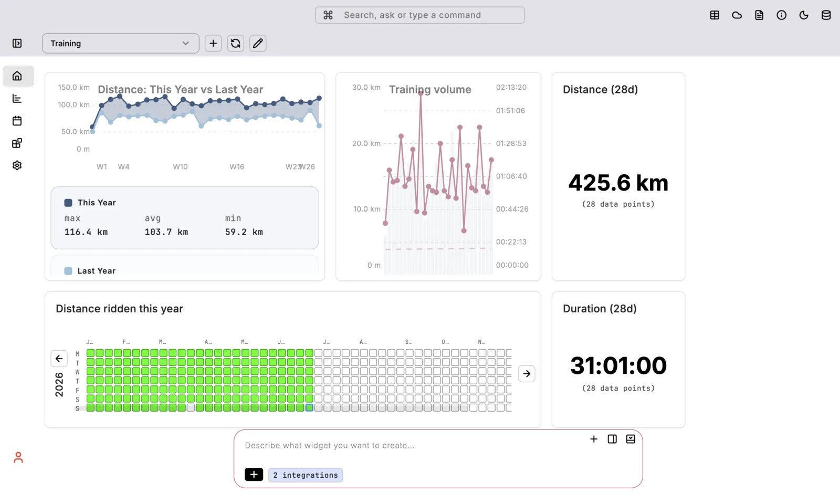Click the Distance (28d) widget title
Screen dimensions: 840x504
(600, 89)
